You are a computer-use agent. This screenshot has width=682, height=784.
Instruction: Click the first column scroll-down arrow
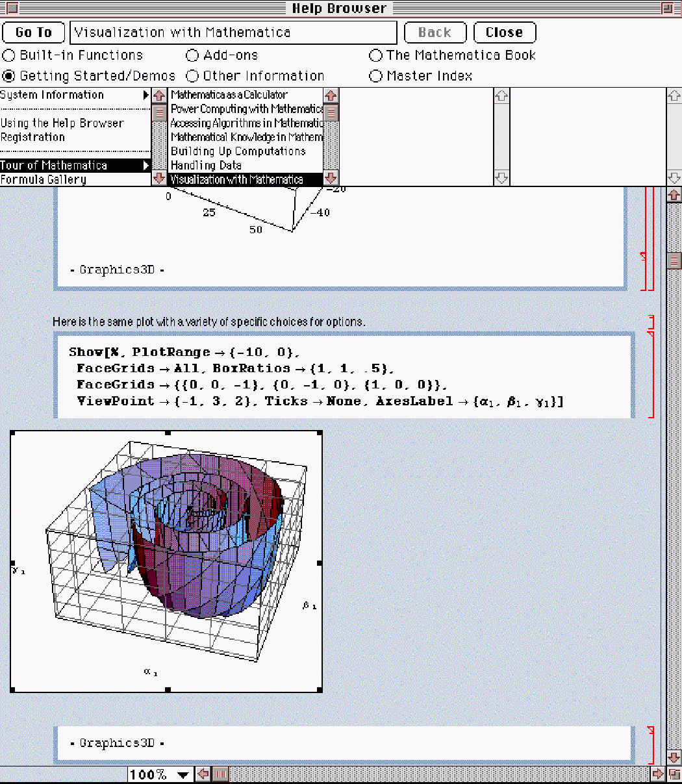(x=159, y=177)
